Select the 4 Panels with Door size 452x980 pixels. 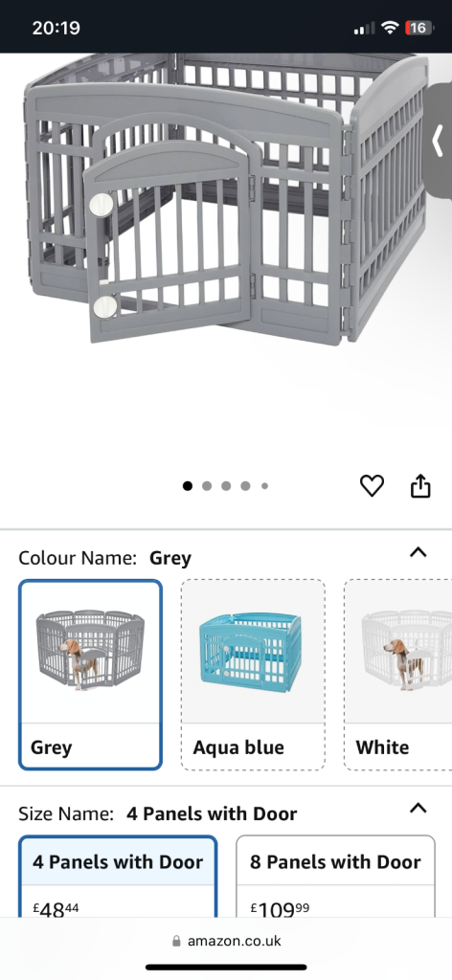point(118,877)
